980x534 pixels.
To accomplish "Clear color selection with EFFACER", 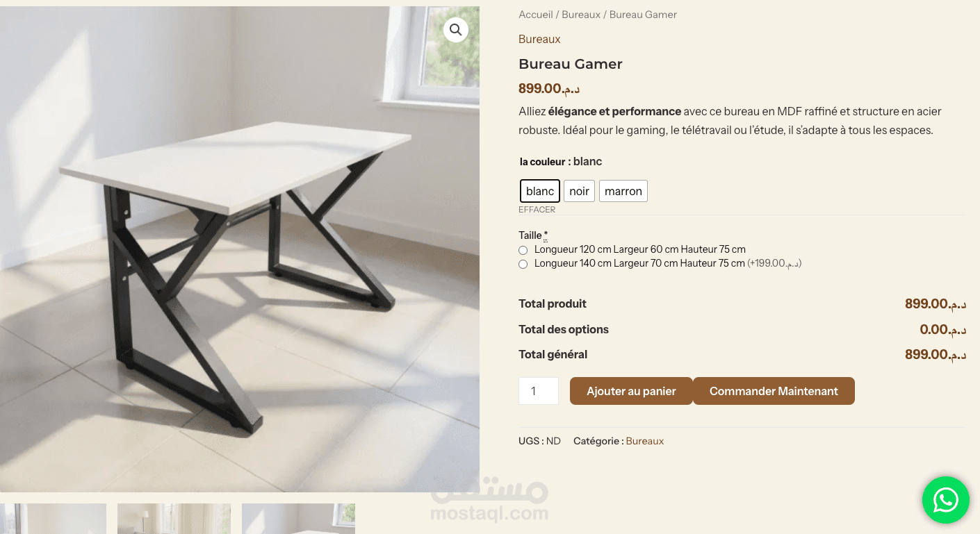I will pos(537,210).
